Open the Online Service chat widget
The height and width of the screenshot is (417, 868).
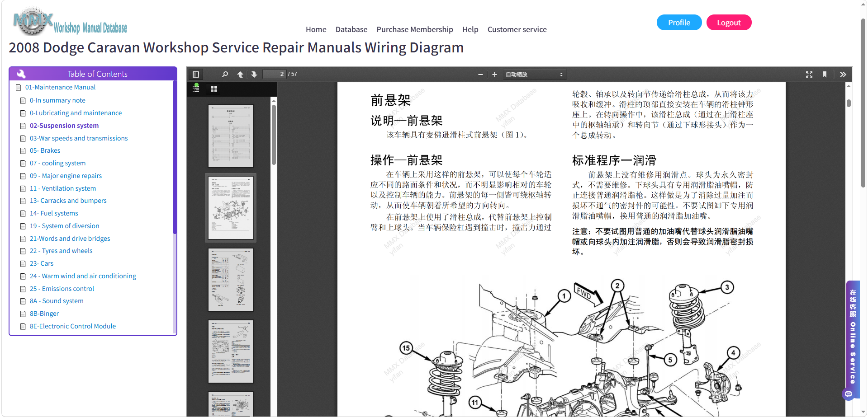click(x=853, y=339)
